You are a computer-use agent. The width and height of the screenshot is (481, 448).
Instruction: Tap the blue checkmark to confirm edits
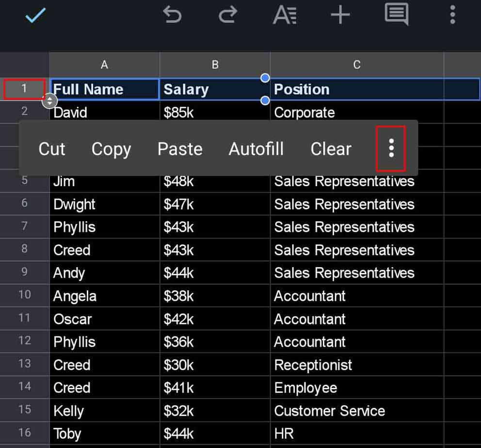(35, 15)
